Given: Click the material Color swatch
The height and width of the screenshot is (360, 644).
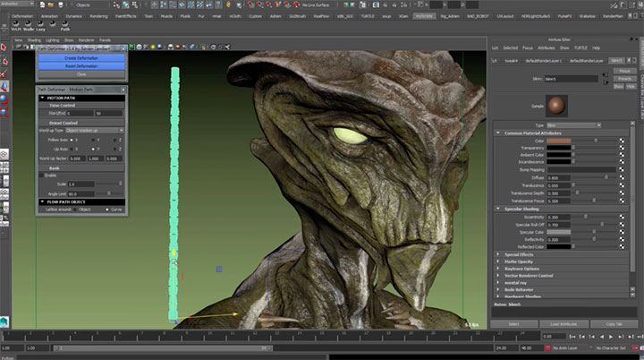Looking at the screenshot, I should click(558, 141).
